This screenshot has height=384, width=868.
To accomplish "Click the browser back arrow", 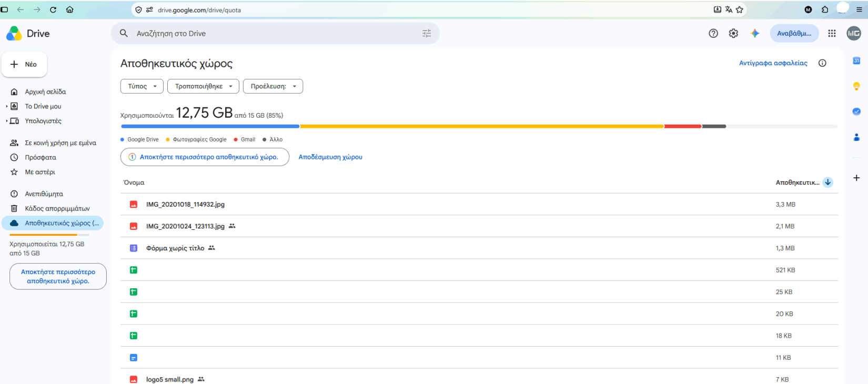I will (x=21, y=9).
